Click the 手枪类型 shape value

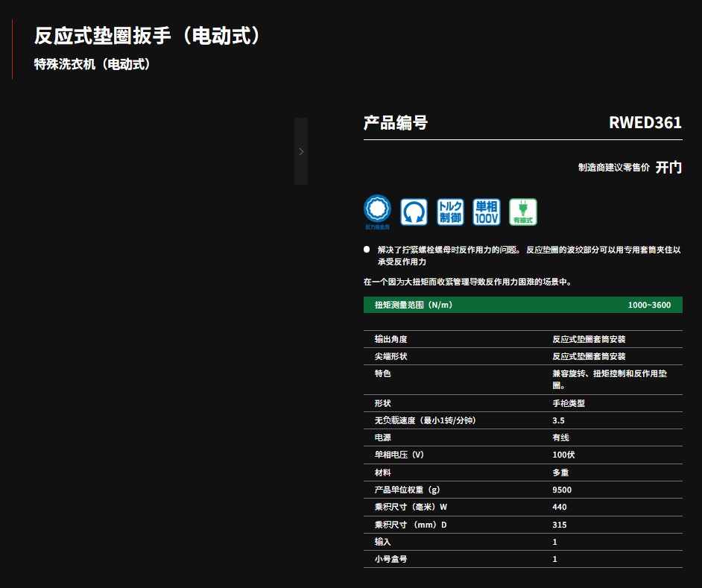[x=569, y=403]
